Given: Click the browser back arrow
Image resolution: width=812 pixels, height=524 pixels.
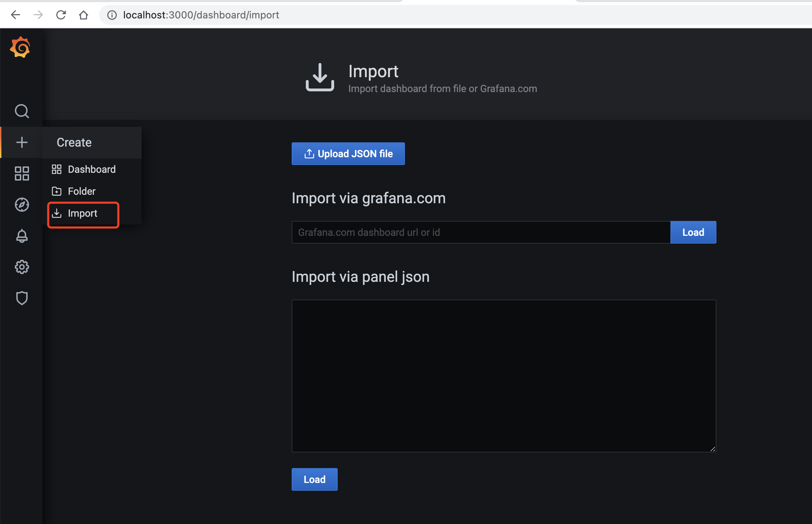Looking at the screenshot, I should coord(16,15).
